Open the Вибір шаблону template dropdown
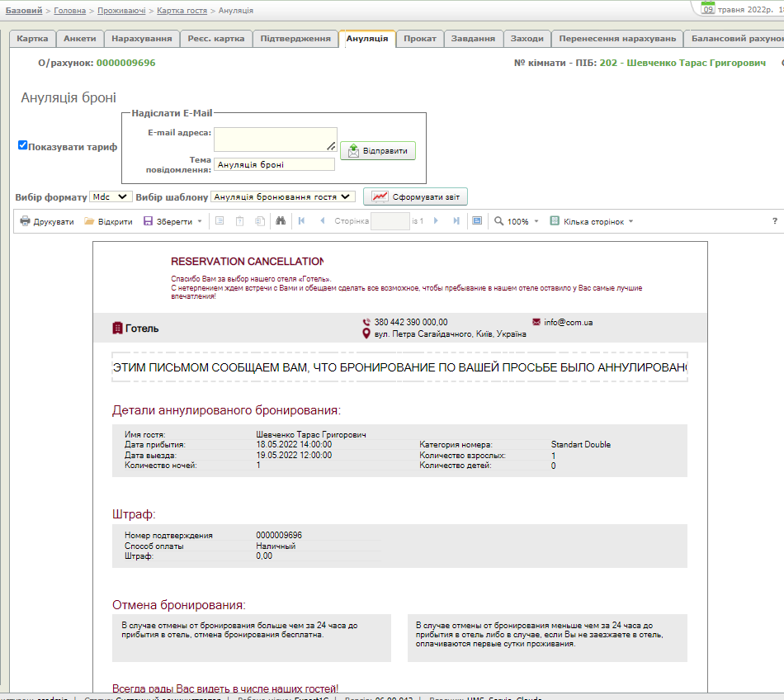Image resolution: width=784 pixels, height=700 pixels. [x=283, y=196]
